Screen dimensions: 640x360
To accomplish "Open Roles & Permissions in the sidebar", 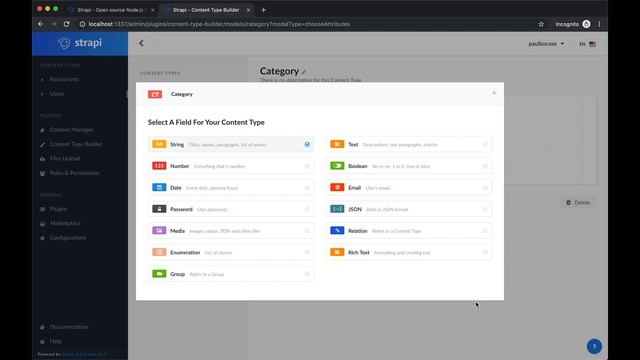I will (74, 173).
